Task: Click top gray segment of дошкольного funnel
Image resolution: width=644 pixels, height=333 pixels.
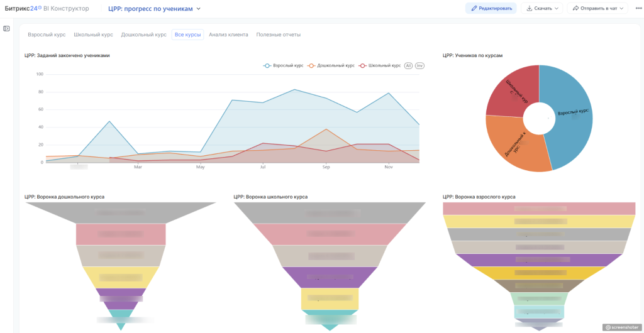Action: pos(121,212)
